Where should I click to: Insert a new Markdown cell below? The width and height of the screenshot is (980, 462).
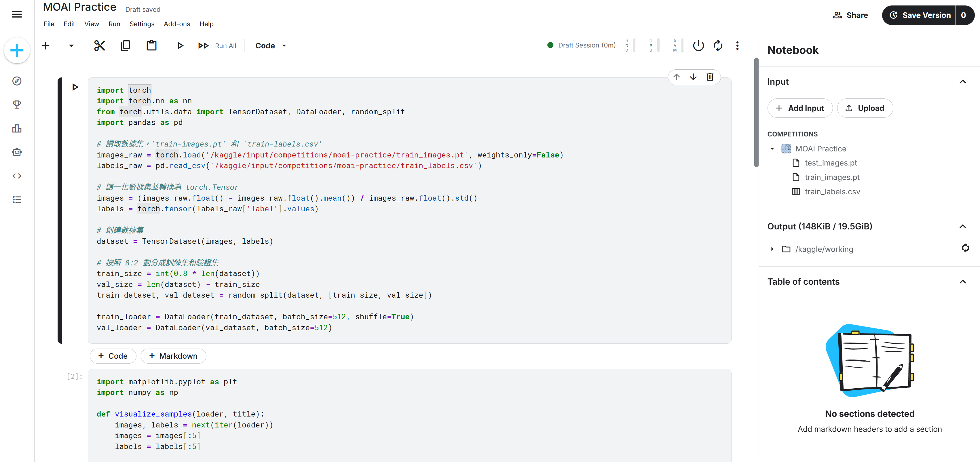tap(173, 356)
